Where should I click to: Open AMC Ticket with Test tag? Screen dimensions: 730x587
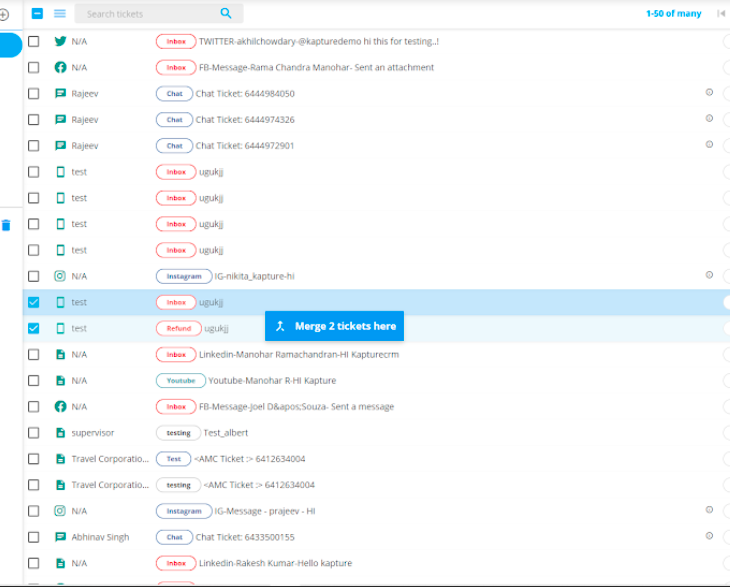tap(250, 459)
